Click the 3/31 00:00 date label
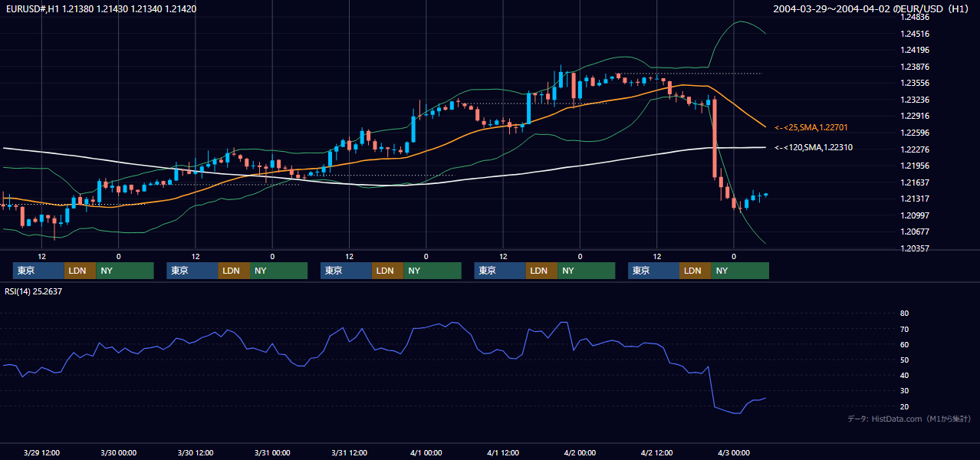This screenshot has height=460, width=980. point(272,452)
